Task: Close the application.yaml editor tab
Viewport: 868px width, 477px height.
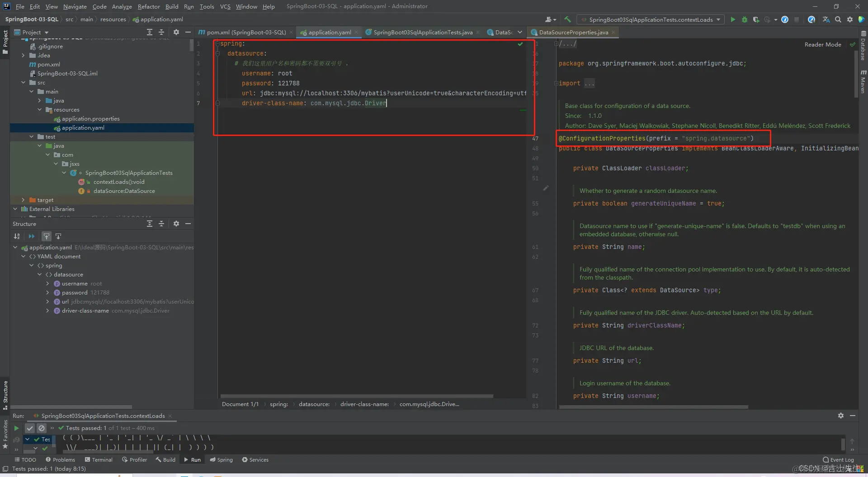Action: tap(356, 32)
